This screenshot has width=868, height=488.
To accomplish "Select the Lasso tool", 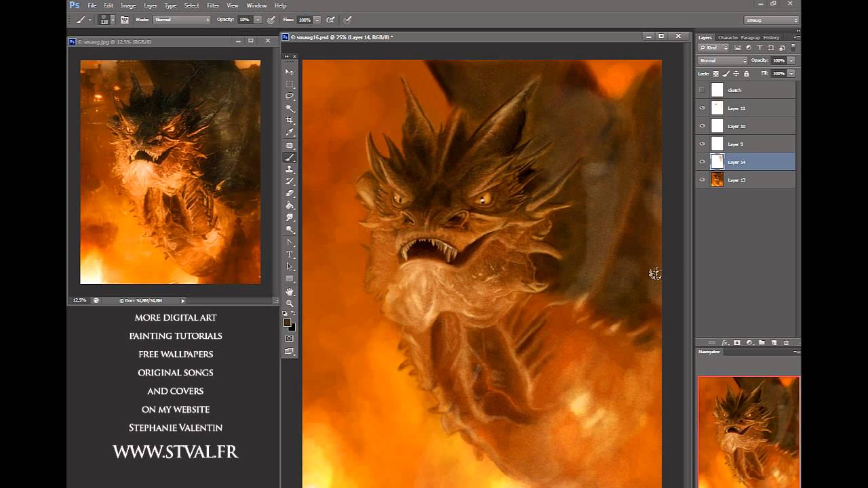I will (290, 96).
